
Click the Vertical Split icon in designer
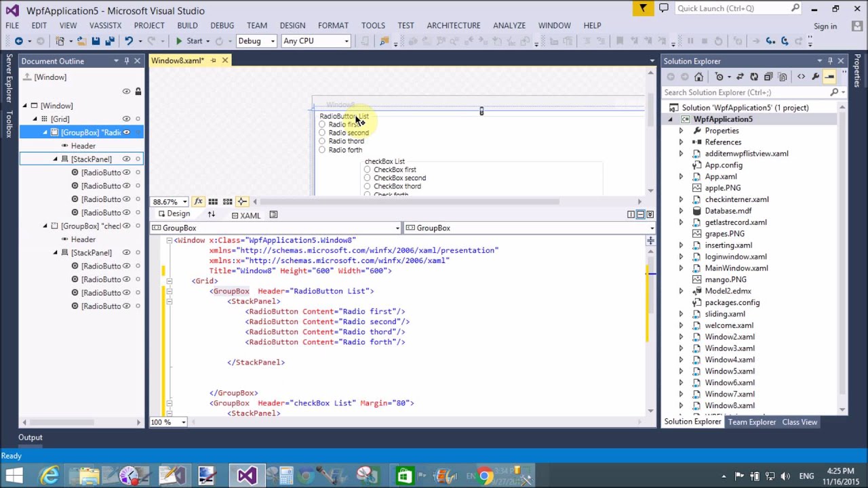(x=631, y=214)
